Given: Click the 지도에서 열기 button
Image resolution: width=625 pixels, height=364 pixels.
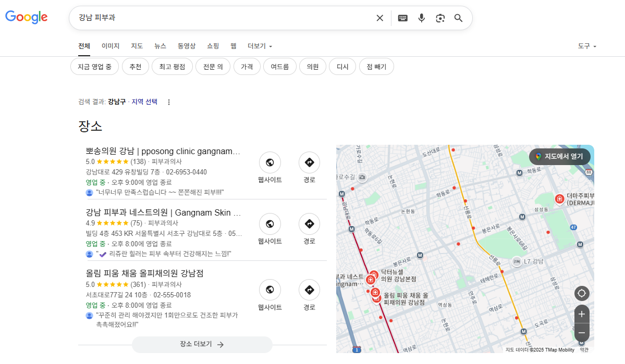Looking at the screenshot, I should point(560,157).
